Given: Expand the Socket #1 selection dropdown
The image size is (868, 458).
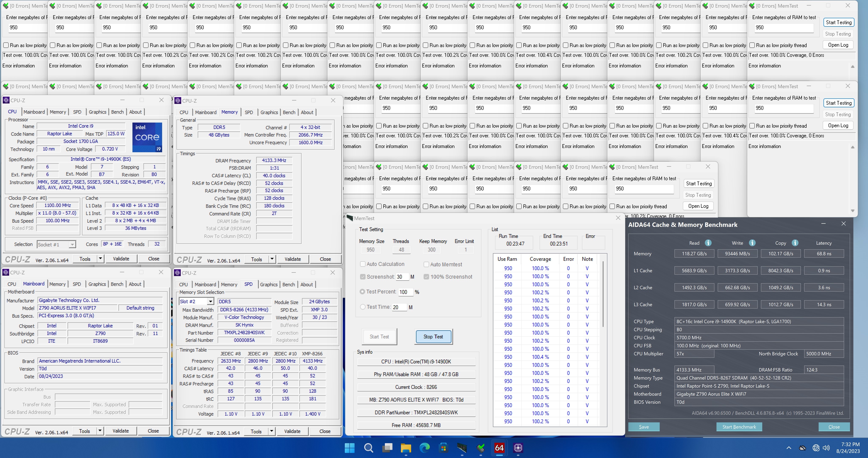Looking at the screenshot, I should pos(72,244).
